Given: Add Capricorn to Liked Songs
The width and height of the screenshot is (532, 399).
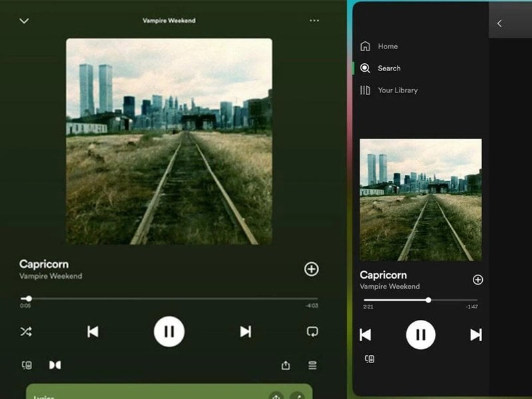Looking at the screenshot, I should pos(313,270).
